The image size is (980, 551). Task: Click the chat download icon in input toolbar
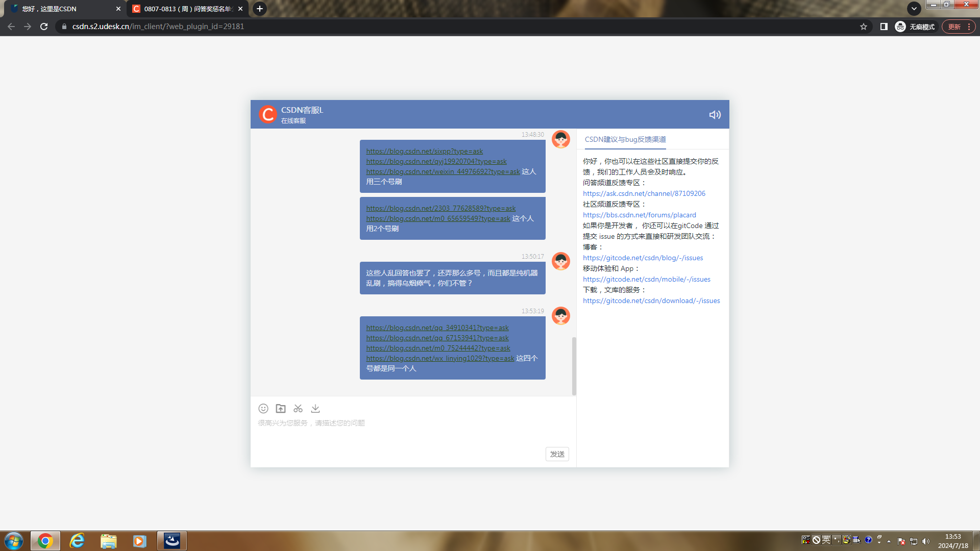click(315, 408)
